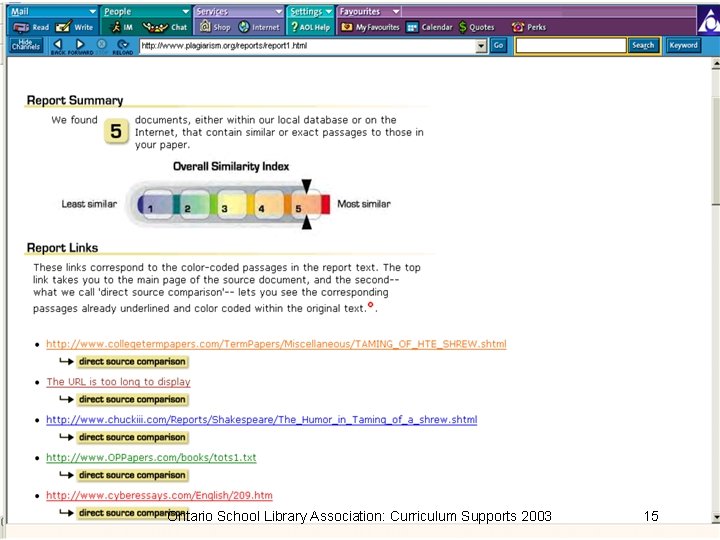Click direct source comparison under too-long URL
The image size is (720, 540).
click(132, 399)
